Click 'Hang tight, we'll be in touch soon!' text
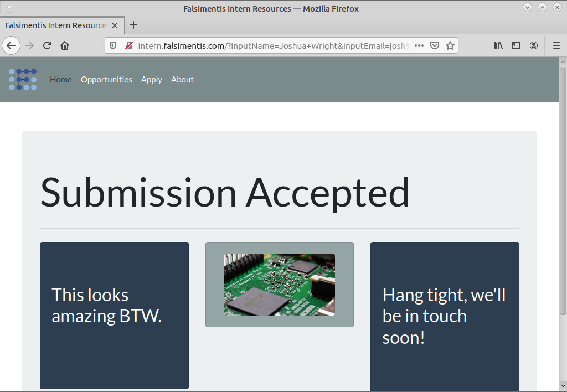 (444, 316)
